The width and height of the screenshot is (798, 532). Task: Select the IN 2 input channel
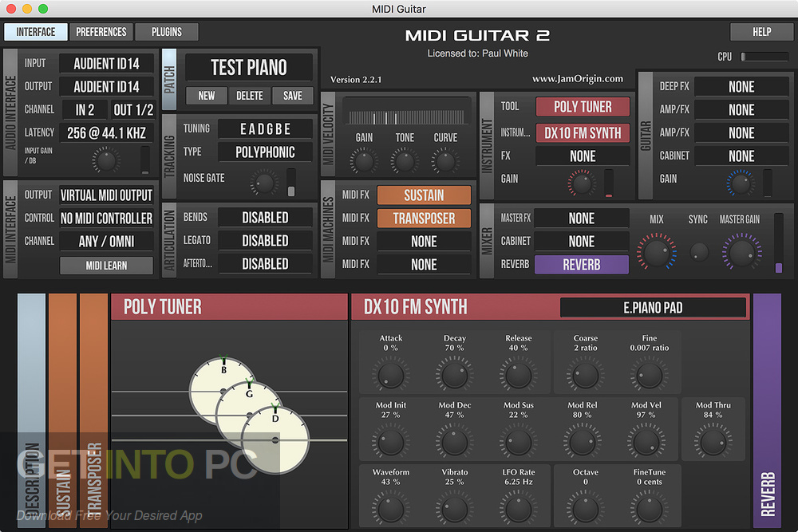[x=85, y=110]
